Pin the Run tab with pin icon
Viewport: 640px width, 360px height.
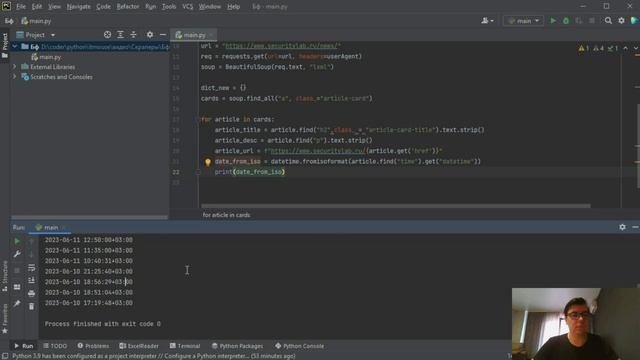17,303
